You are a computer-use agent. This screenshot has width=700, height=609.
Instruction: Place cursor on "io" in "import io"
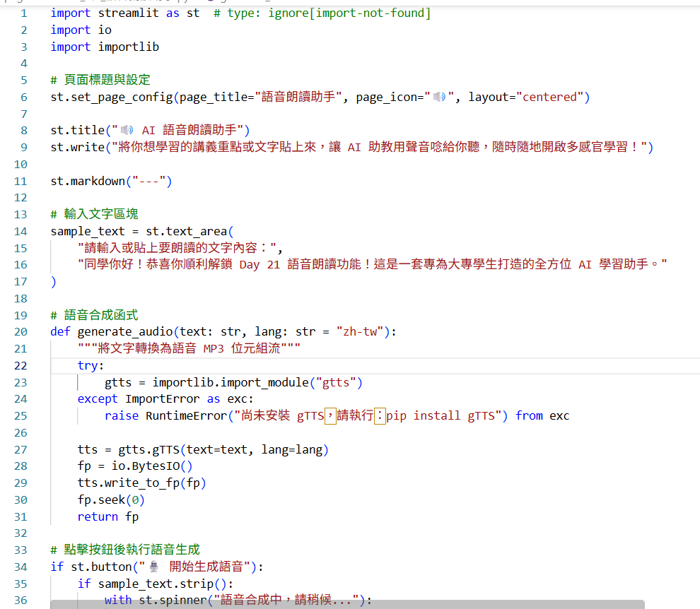(105, 30)
